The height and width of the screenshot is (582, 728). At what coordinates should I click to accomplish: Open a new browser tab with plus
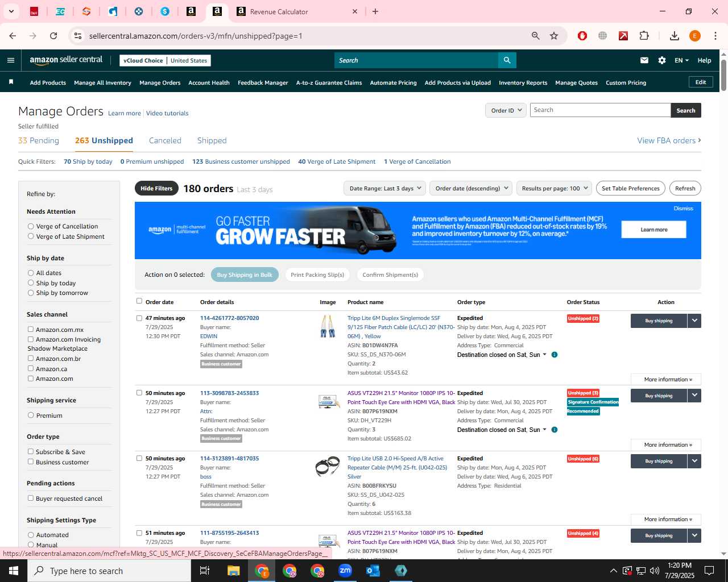coord(375,11)
